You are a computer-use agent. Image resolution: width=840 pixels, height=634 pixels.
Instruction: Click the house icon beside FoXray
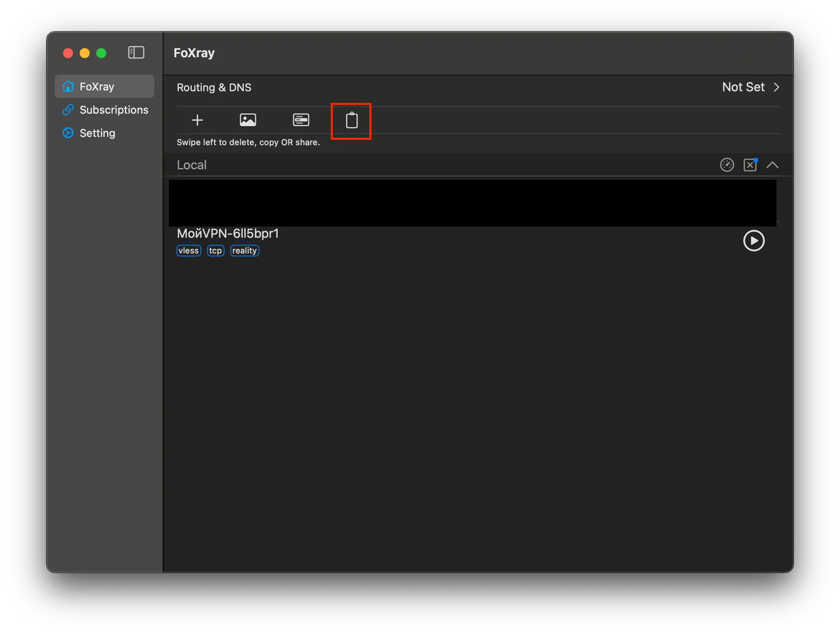[x=68, y=86]
